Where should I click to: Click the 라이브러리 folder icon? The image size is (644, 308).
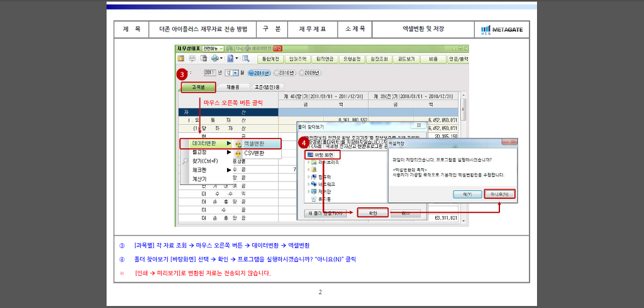click(314, 162)
